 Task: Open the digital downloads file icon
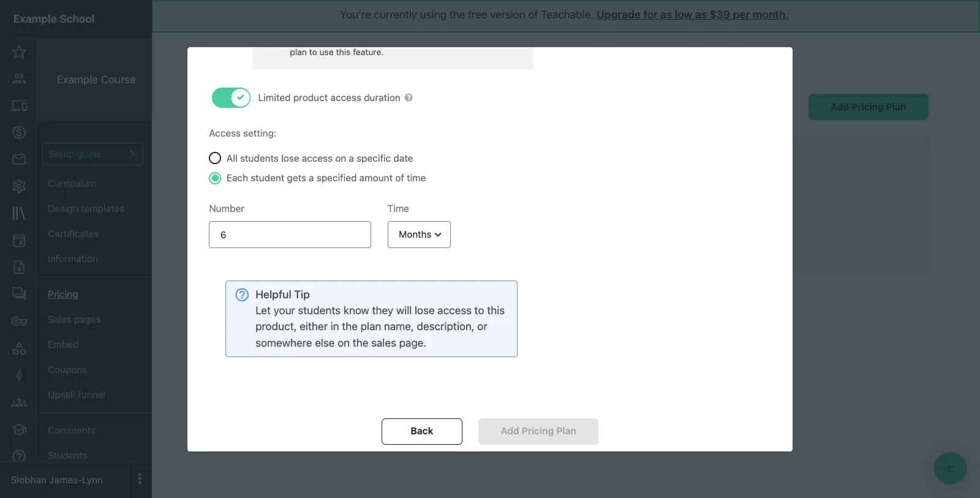(19, 267)
